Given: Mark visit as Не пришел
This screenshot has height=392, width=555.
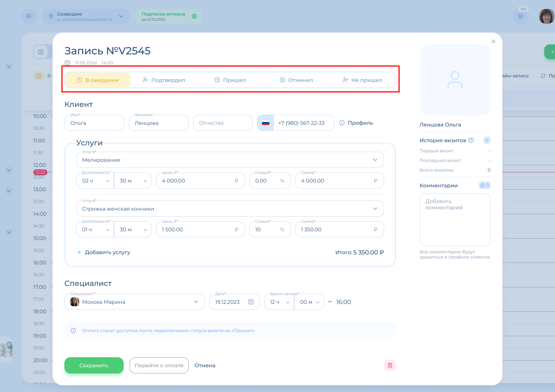Looking at the screenshot, I should point(362,80).
